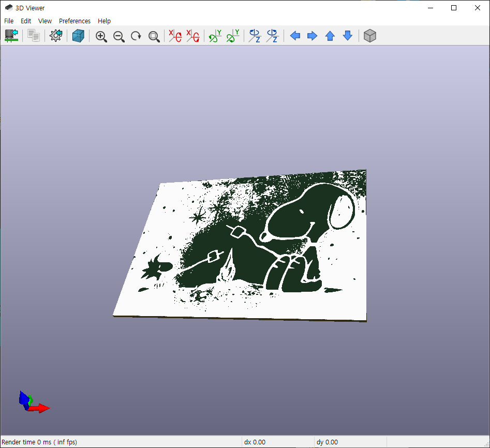Toggle the raytracing render cube icon
Viewport: 490px width, 448px height.
(78, 36)
